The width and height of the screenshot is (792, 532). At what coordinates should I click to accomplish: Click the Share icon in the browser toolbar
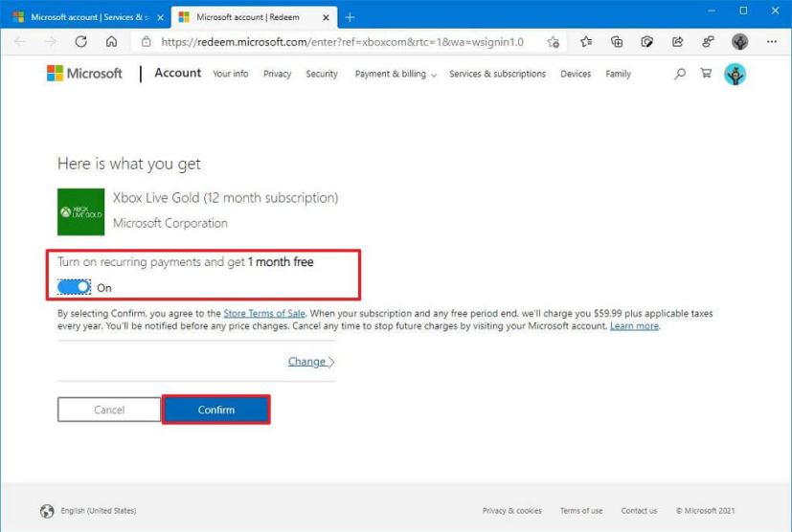point(677,42)
